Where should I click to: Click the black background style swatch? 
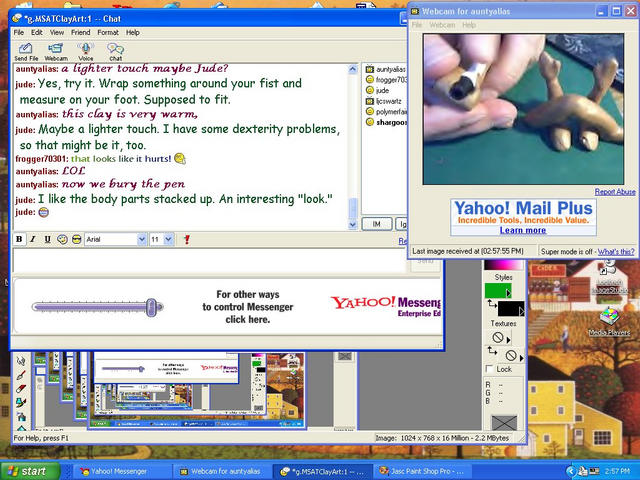pos(509,309)
